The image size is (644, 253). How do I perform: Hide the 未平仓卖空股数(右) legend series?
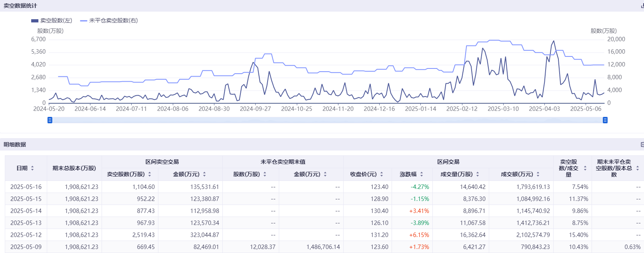point(109,20)
